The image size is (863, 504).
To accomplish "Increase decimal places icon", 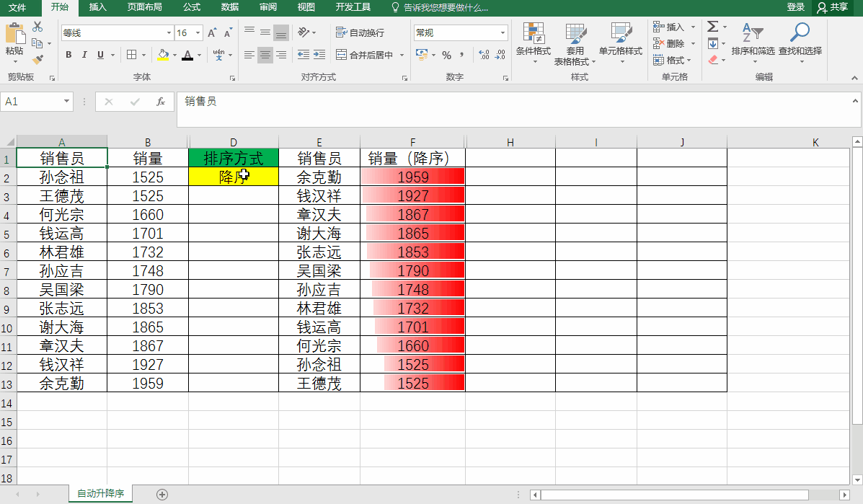I will (484, 55).
